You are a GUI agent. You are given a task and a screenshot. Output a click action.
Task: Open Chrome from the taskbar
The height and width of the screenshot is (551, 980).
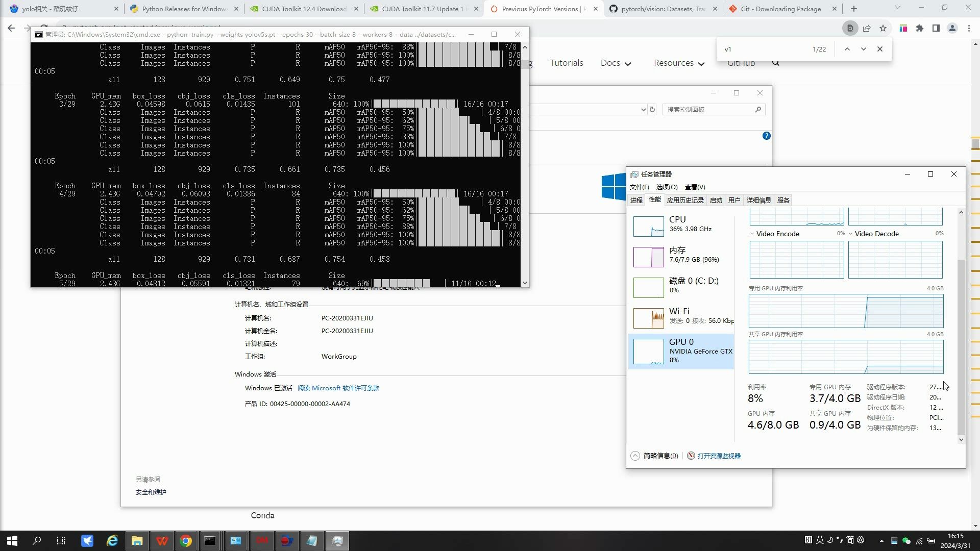pyautogui.click(x=186, y=541)
